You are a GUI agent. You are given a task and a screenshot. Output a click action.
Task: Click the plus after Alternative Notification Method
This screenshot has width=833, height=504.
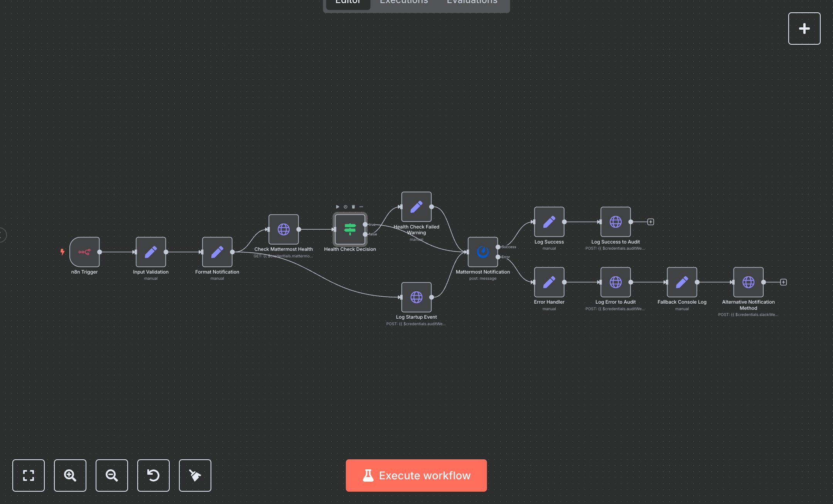pyautogui.click(x=783, y=282)
